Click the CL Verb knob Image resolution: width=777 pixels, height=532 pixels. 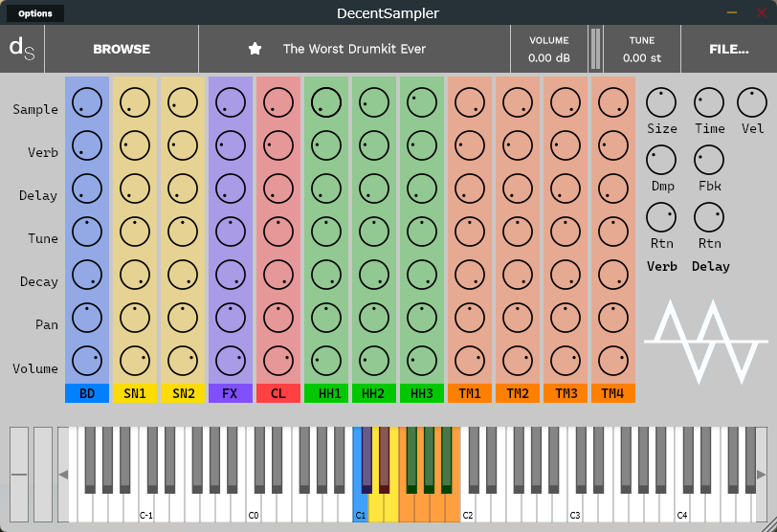click(x=278, y=145)
